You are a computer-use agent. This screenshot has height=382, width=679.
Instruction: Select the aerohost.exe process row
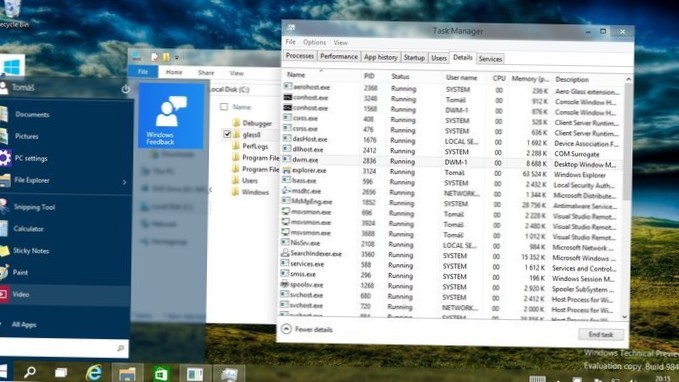[x=452, y=89]
